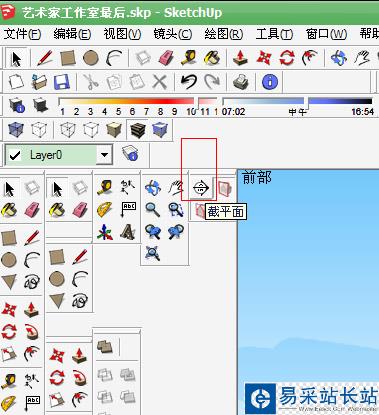Open the 镜头(C) menu
Image resolution: width=379 pixels, height=415 pixels.
173,34
